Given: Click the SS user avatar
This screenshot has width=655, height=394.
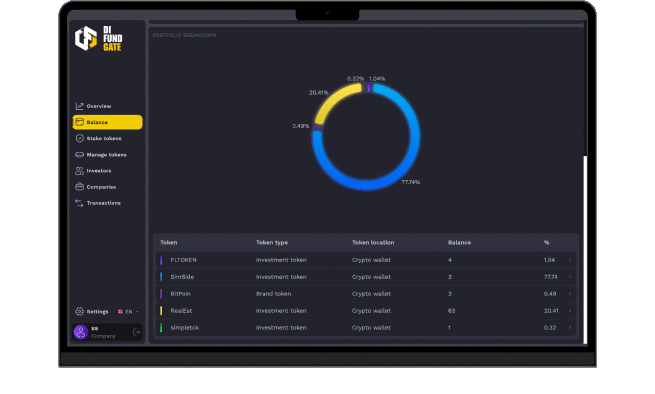Looking at the screenshot, I should pos(81,332).
